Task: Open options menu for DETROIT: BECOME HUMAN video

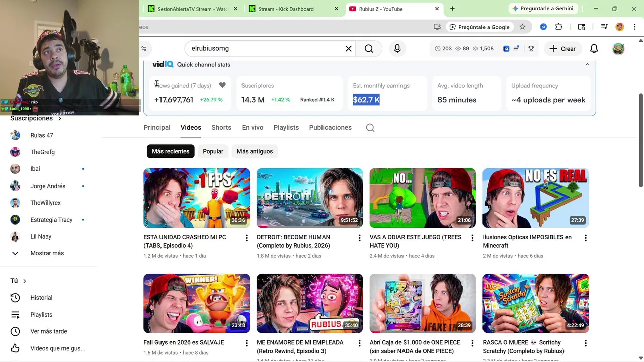Action: [x=359, y=238]
